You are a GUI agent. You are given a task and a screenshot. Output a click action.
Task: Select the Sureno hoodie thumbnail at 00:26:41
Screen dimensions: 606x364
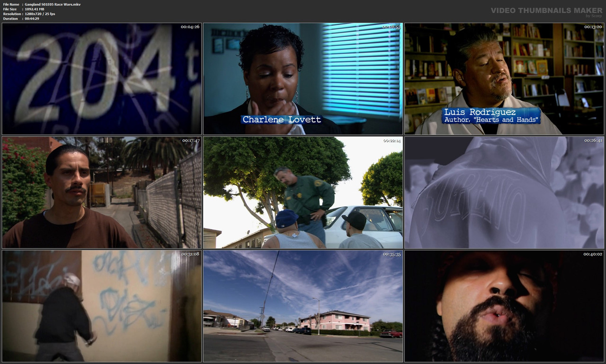[x=504, y=193]
